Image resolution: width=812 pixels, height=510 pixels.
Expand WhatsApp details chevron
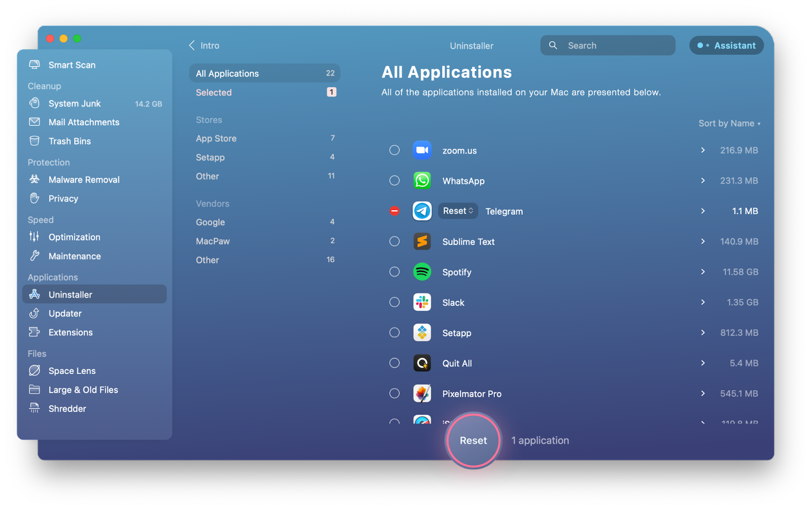point(703,181)
